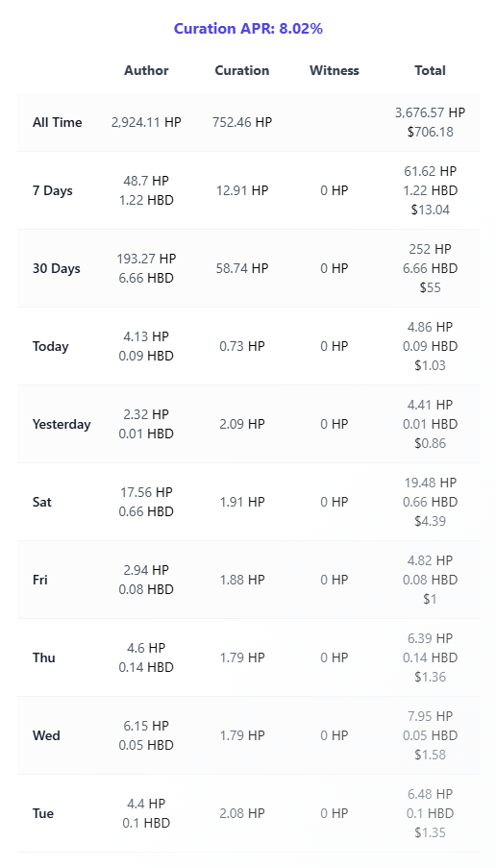Click the Sat row label
496x868 pixels.
tap(42, 502)
